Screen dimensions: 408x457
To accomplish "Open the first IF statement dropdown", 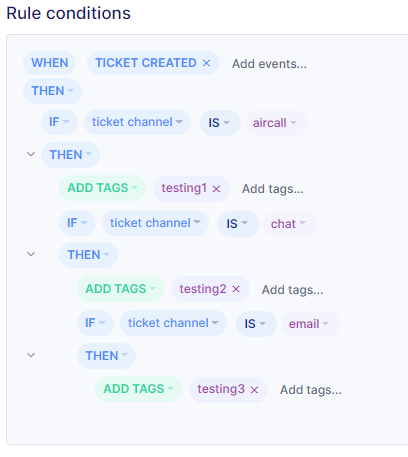I will click(x=59, y=122).
